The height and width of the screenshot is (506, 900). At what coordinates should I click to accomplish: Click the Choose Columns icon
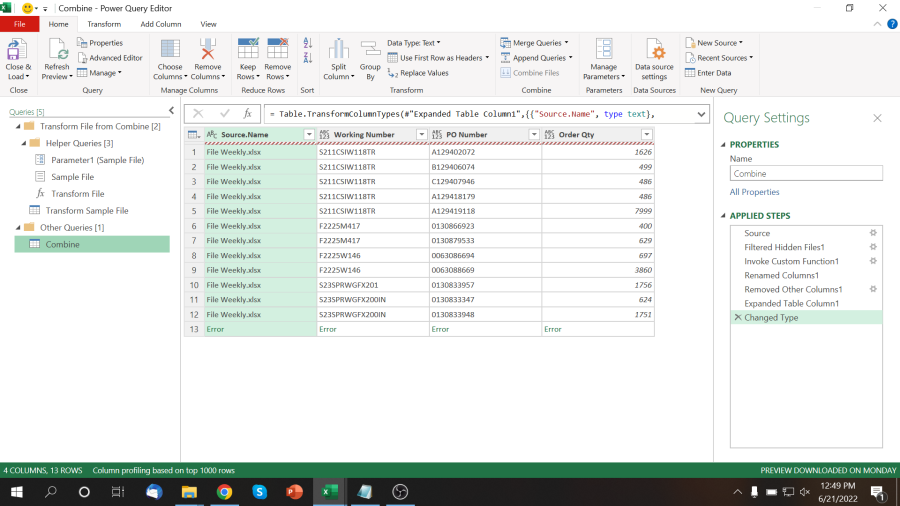click(x=170, y=50)
